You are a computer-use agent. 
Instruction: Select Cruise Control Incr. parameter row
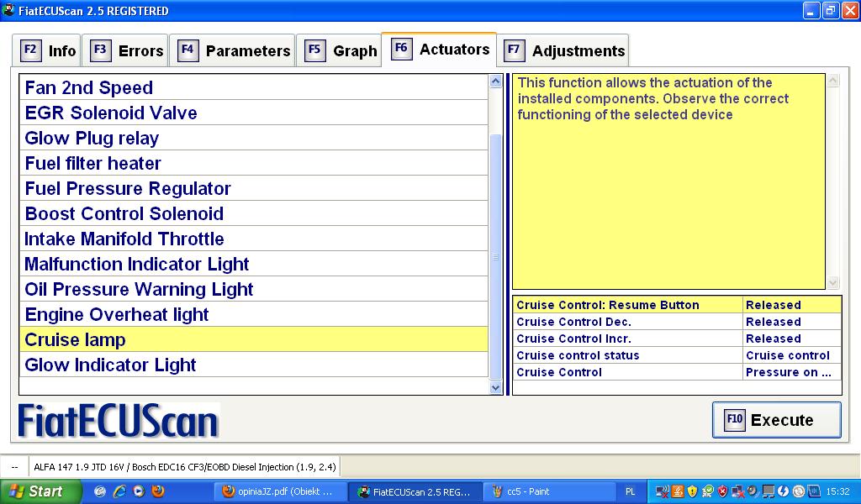(x=677, y=339)
